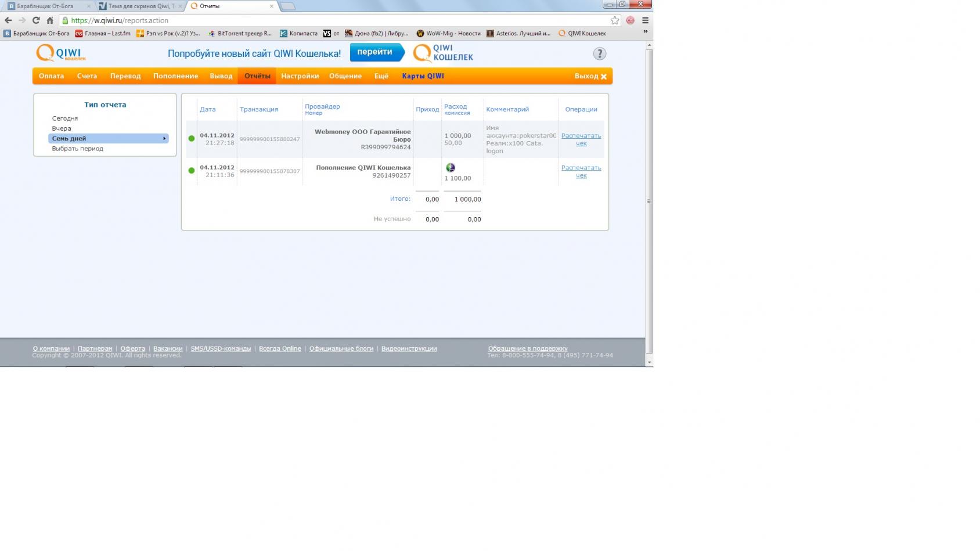Click the QIWI Кошелек logo at top left

click(x=60, y=53)
